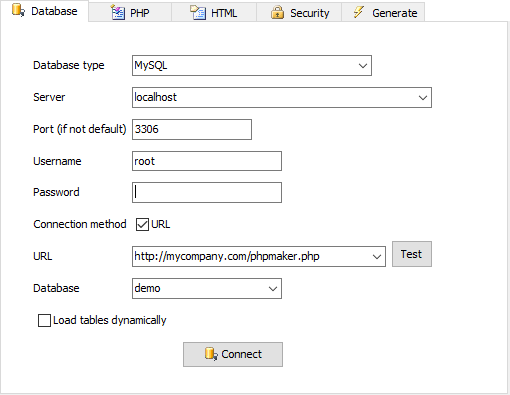Click the Test button

pos(412,254)
